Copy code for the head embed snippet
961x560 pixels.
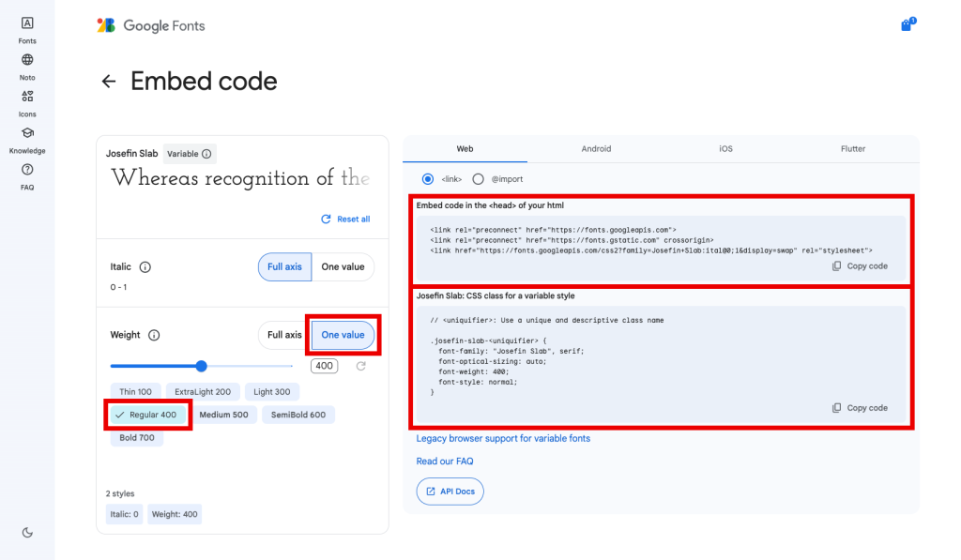pyautogui.click(x=860, y=266)
